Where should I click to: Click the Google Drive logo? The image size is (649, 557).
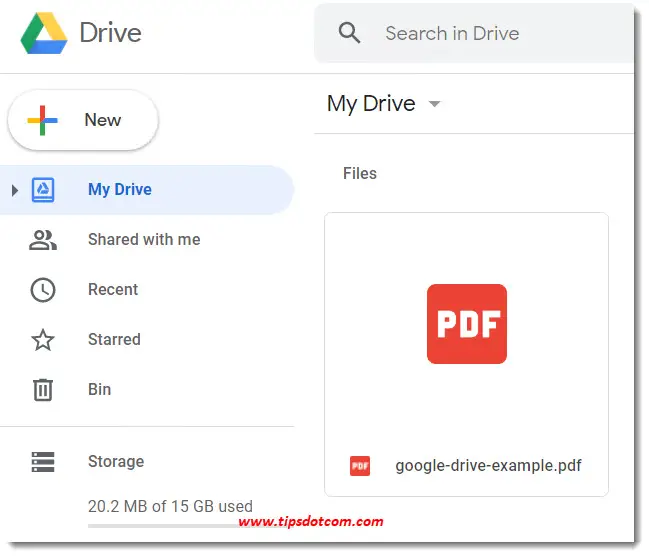coord(44,33)
